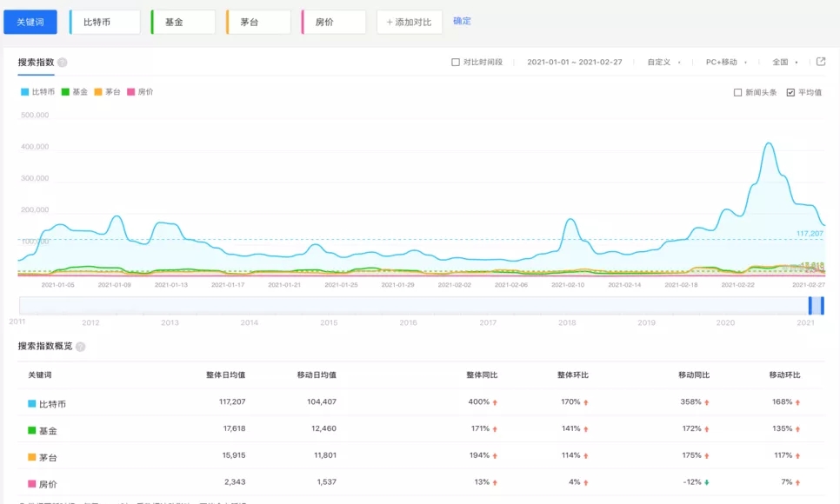Click the 整体环比 column header

pyautogui.click(x=573, y=375)
